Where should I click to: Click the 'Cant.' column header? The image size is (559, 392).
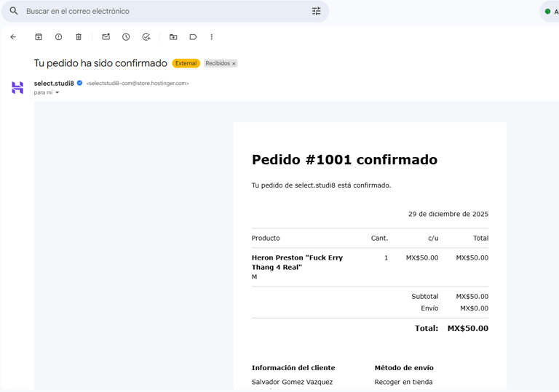pyautogui.click(x=379, y=238)
